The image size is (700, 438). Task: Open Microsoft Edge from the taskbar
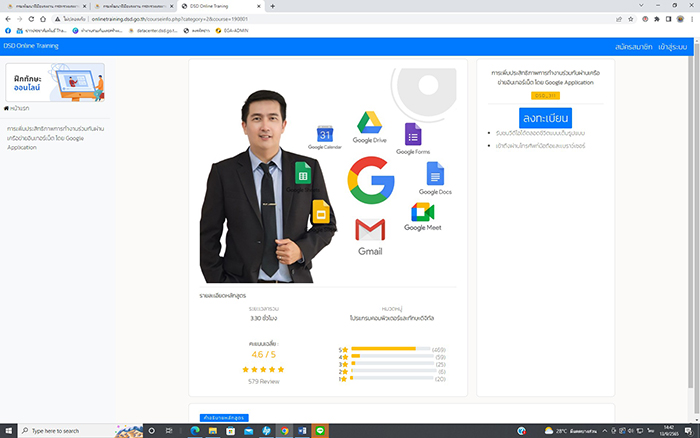tap(195, 431)
